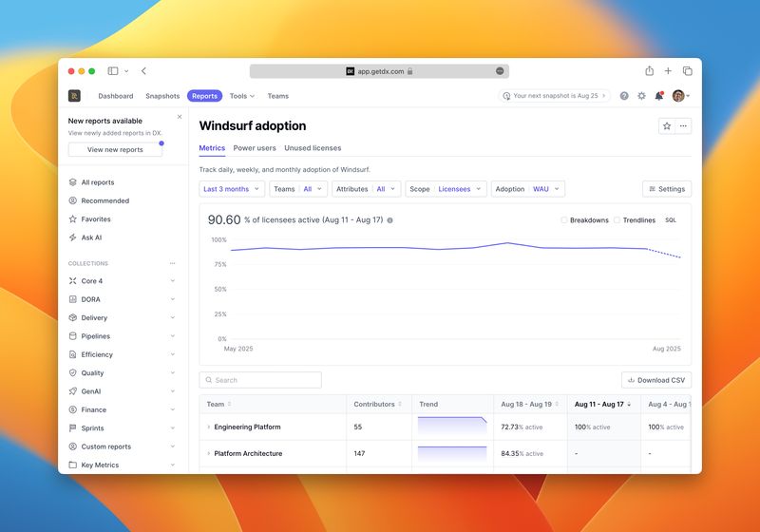Favorite this report with star icon
Screen dimensions: 760x532
point(667,125)
